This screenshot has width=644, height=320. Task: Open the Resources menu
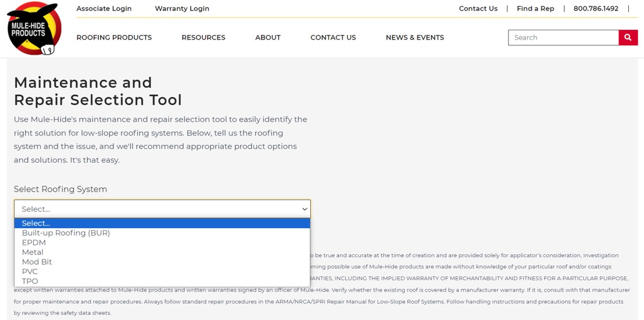click(203, 37)
